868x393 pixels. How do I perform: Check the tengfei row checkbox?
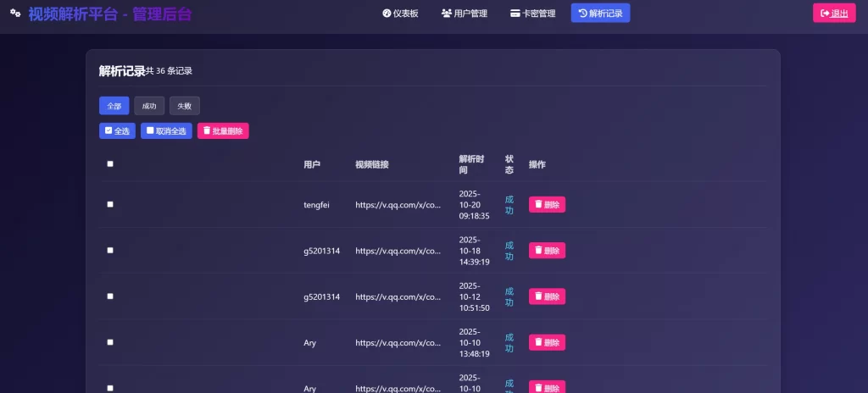[x=110, y=204]
